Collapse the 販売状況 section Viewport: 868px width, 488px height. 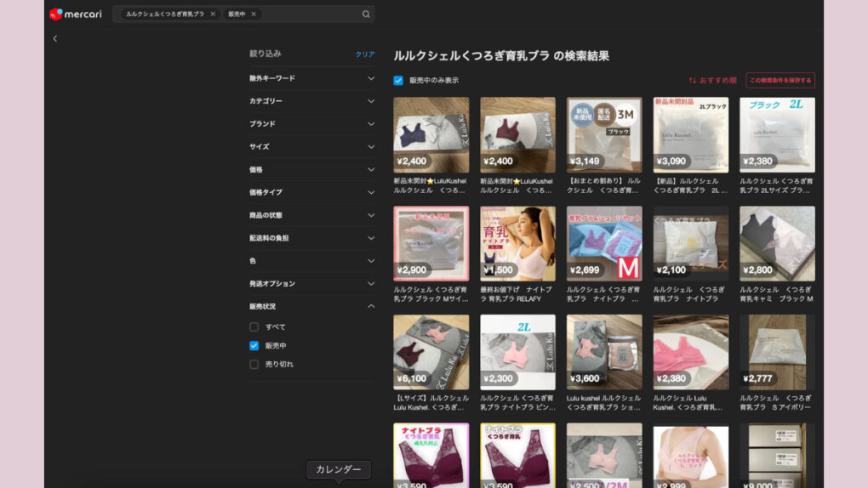tap(311, 307)
